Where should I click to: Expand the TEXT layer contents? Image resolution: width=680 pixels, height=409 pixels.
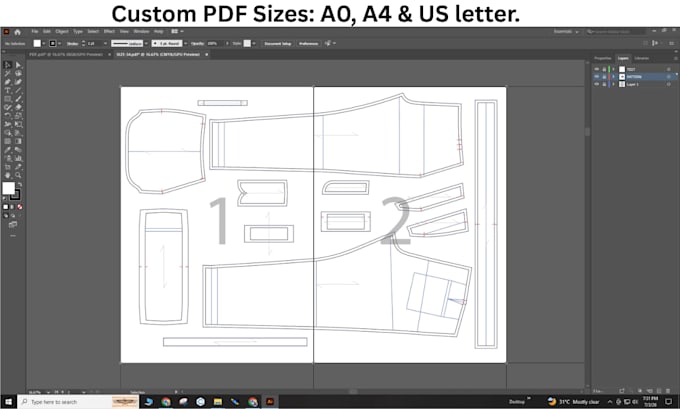pyautogui.click(x=614, y=69)
